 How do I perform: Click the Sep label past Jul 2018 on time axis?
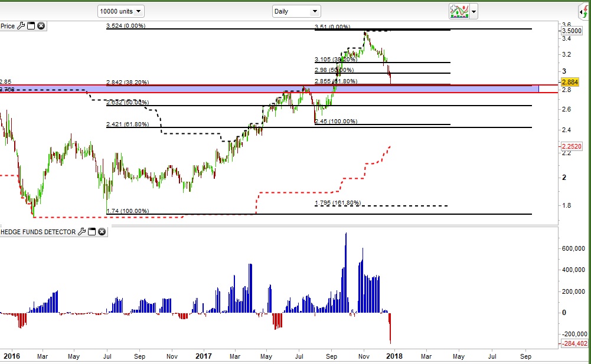(526, 356)
